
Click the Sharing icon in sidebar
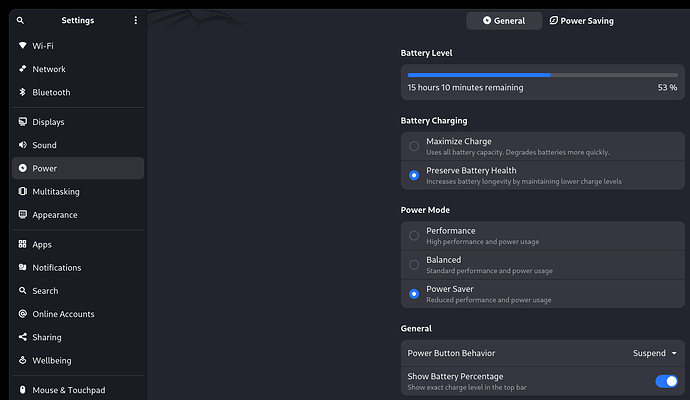pyautogui.click(x=22, y=337)
